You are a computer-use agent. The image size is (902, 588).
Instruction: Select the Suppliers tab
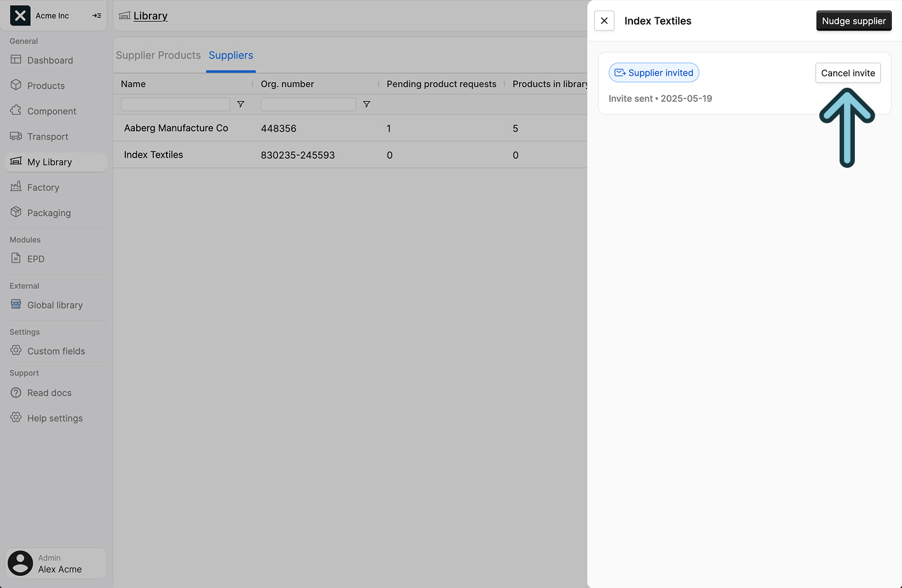click(x=231, y=55)
